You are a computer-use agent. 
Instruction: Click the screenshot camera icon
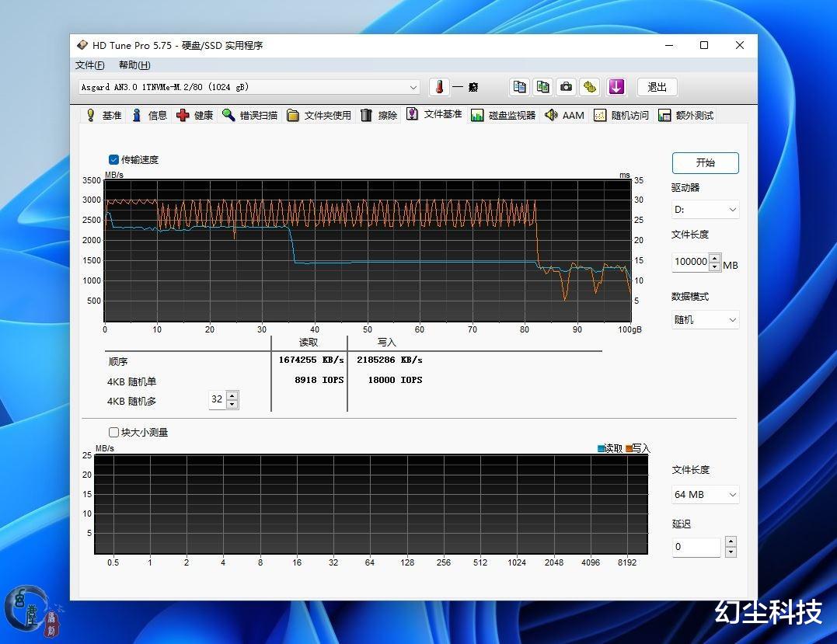coord(566,86)
